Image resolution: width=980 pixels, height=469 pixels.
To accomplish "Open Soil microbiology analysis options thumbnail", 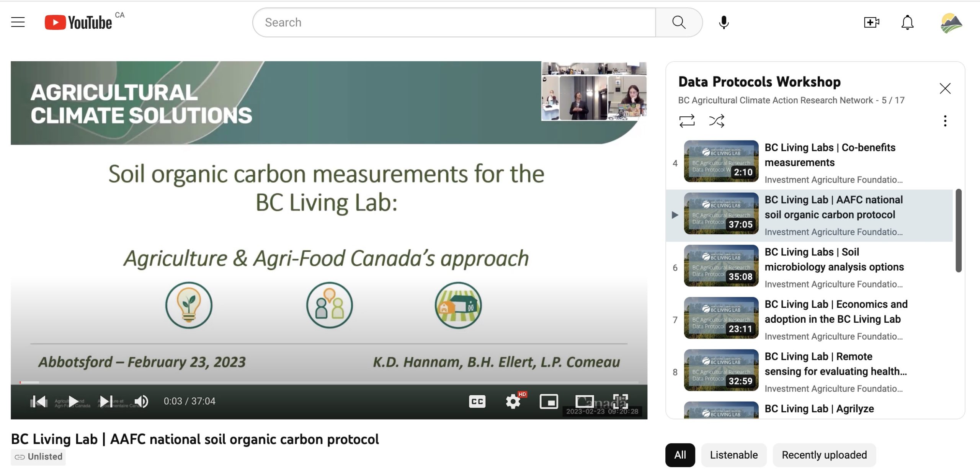I will click(x=721, y=266).
